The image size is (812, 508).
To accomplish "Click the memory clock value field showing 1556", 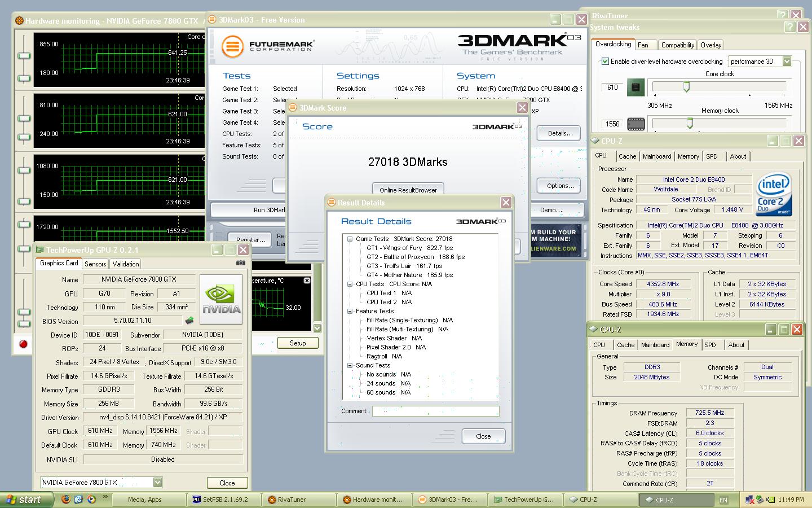I will click(612, 124).
